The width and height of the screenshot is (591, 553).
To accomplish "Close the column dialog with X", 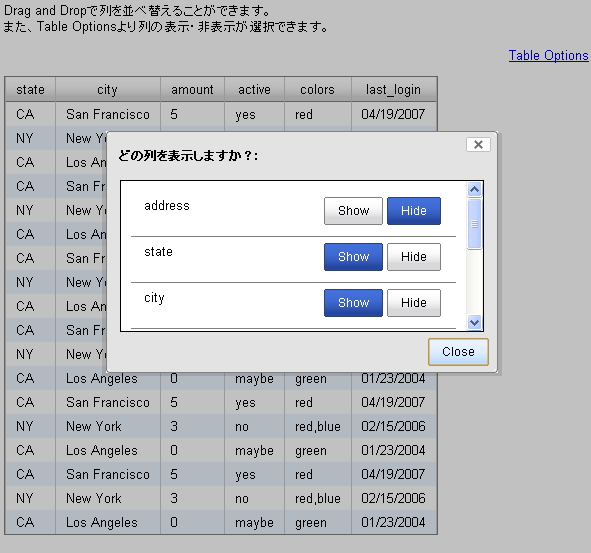I will point(478,144).
